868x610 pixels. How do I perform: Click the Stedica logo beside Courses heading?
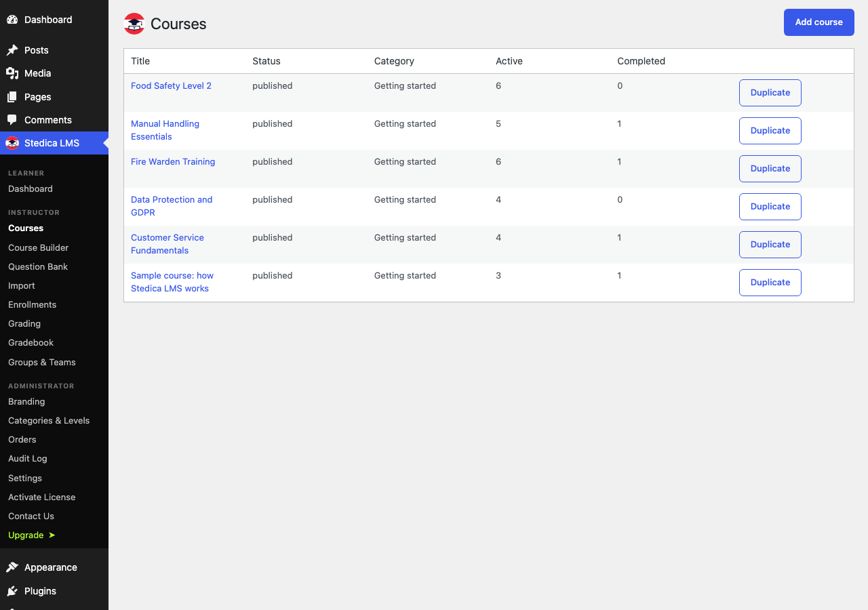point(134,24)
